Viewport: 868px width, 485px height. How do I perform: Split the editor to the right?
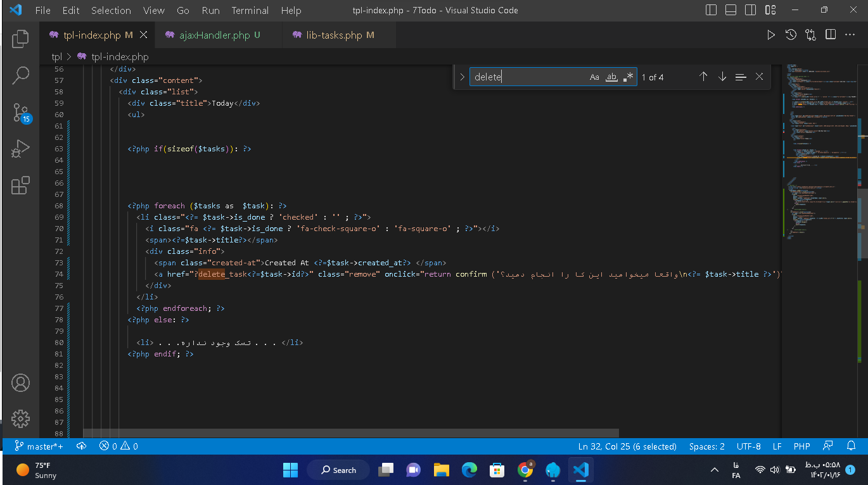click(831, 35)
